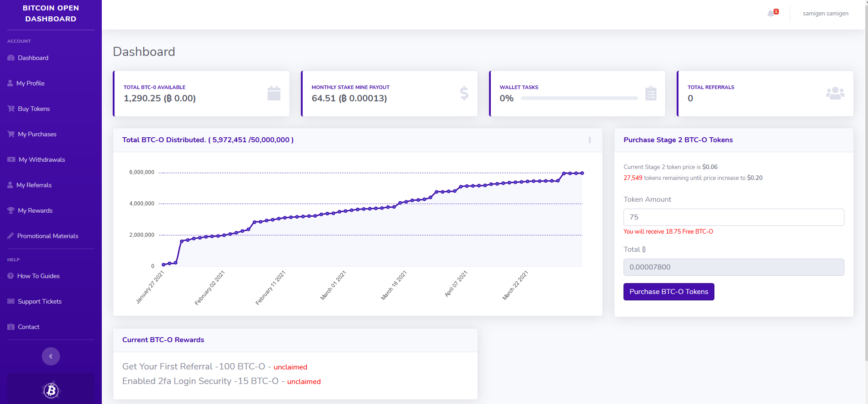Click the Bitcoin logo at sidebar bottom
The image size is (868, 404).
[x=51, y=390]
